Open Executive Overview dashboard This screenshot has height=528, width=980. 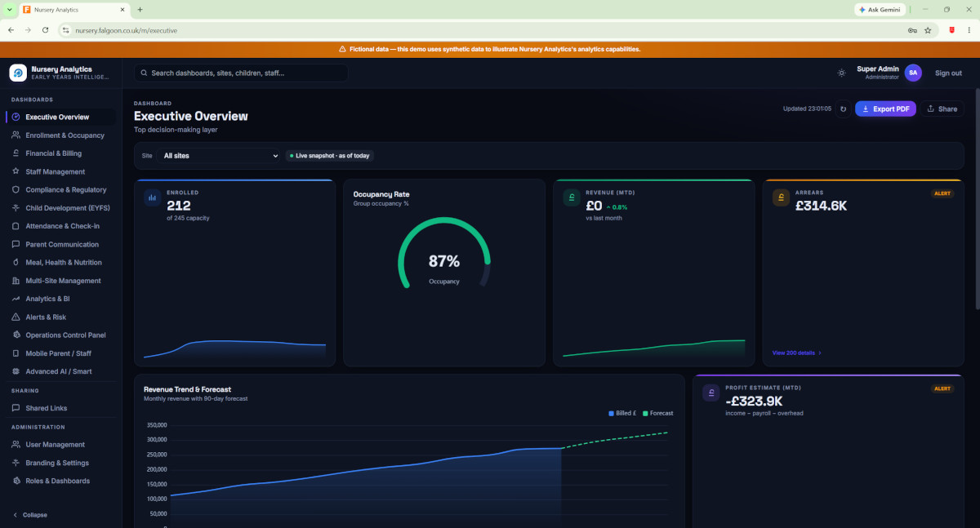coord(61,117)
